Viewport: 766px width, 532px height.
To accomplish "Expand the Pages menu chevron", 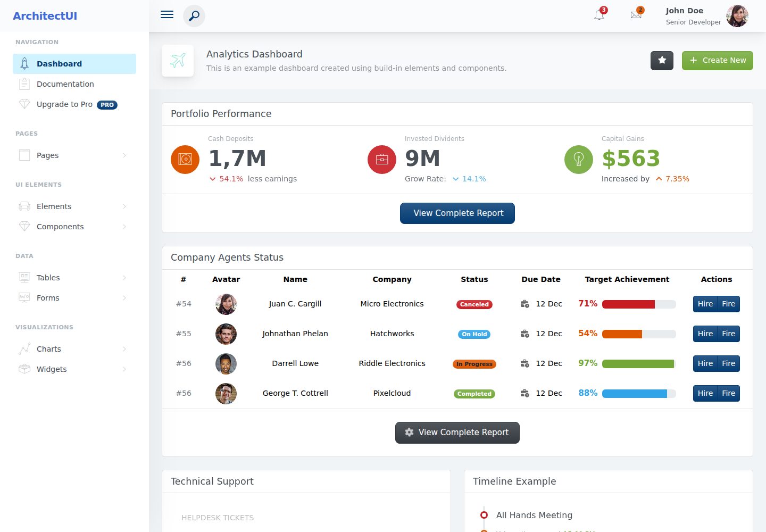I will click(124, 155).
